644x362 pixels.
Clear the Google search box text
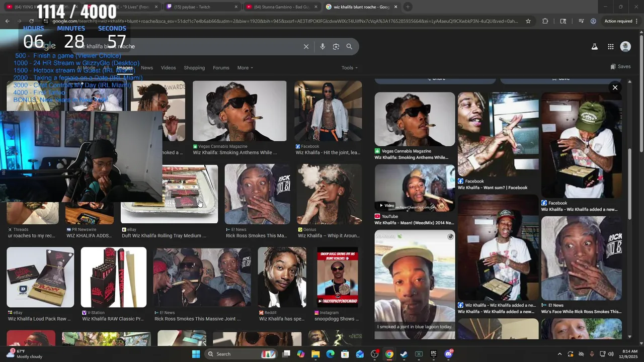coord(306,46)
